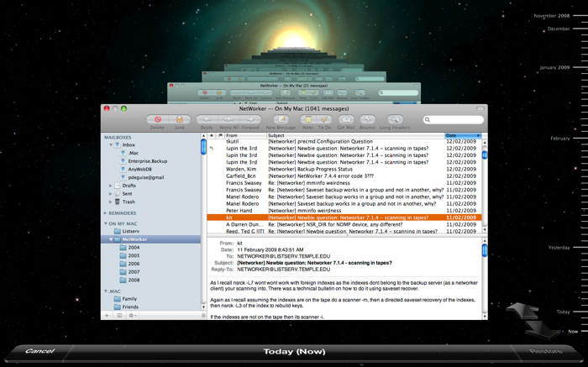Compose with the New Message icon
Viewport: 588px width, 367px height.
[x=281, y=119]
